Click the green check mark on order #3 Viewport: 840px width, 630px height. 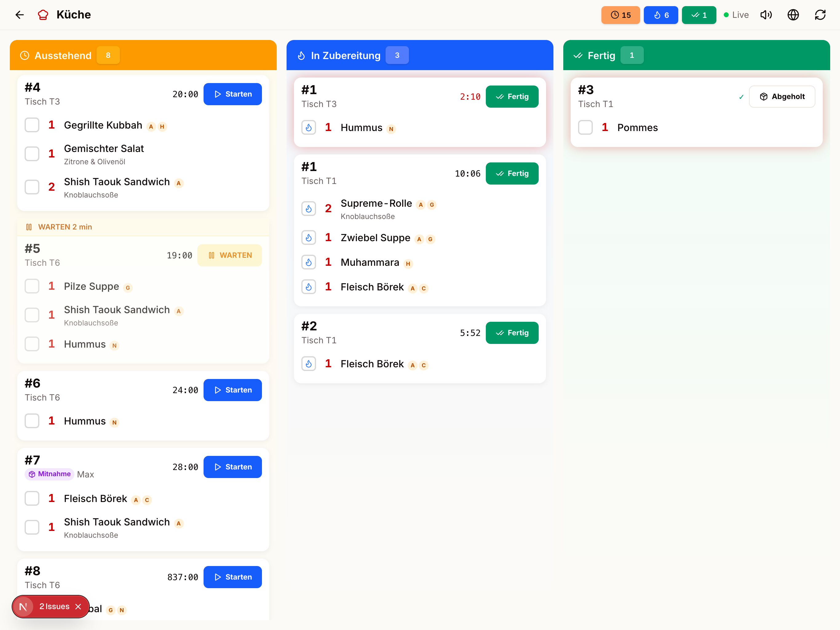click(741, 97)
